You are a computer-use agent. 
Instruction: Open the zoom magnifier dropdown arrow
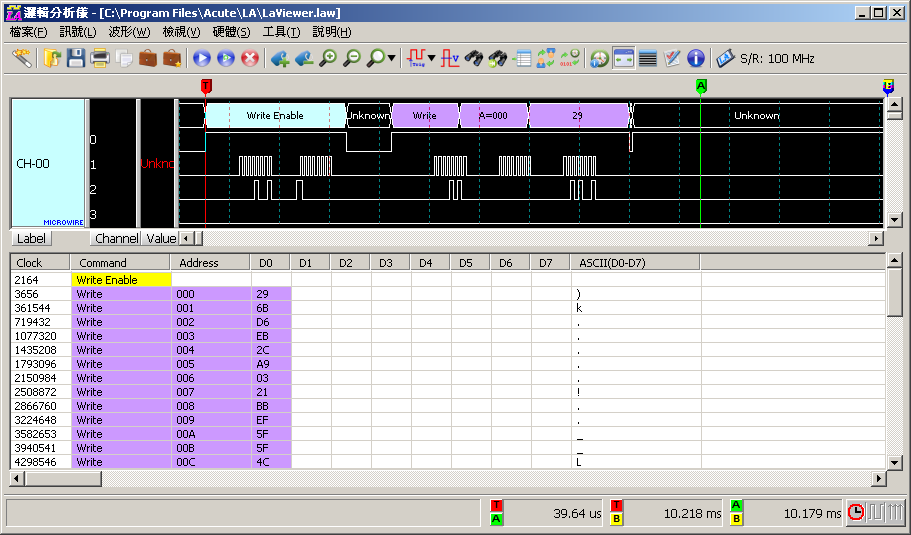(392, 58)
